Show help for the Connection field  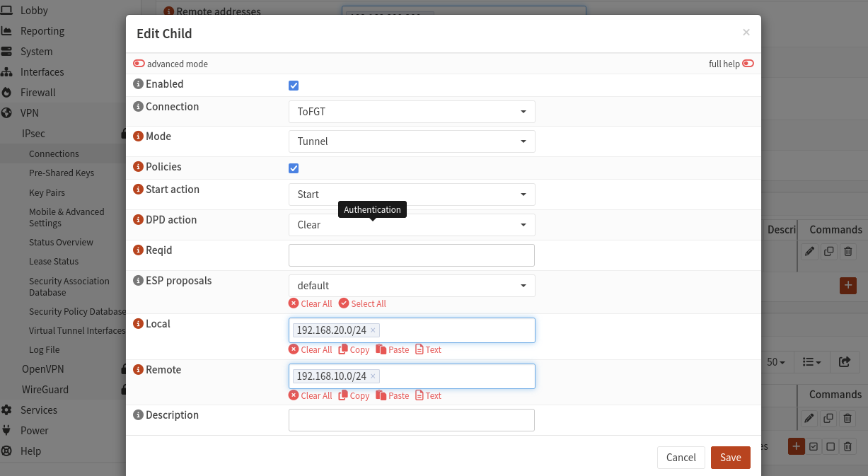coord(139,107)
